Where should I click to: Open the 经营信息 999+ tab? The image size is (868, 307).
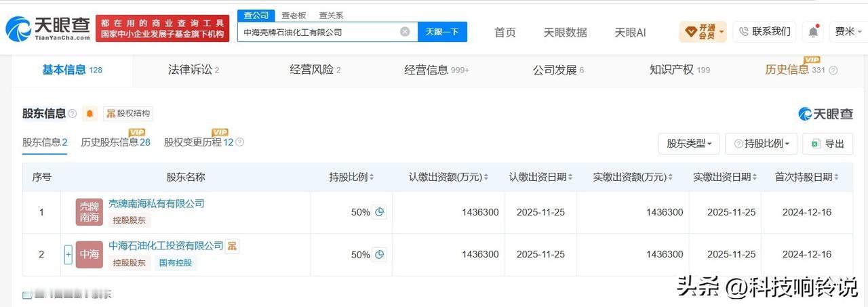point(437,70)
